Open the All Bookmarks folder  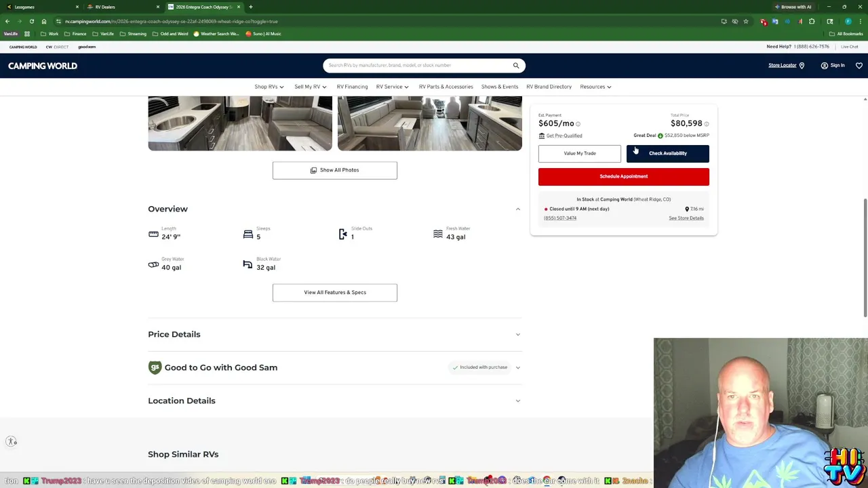pos(846,34)
